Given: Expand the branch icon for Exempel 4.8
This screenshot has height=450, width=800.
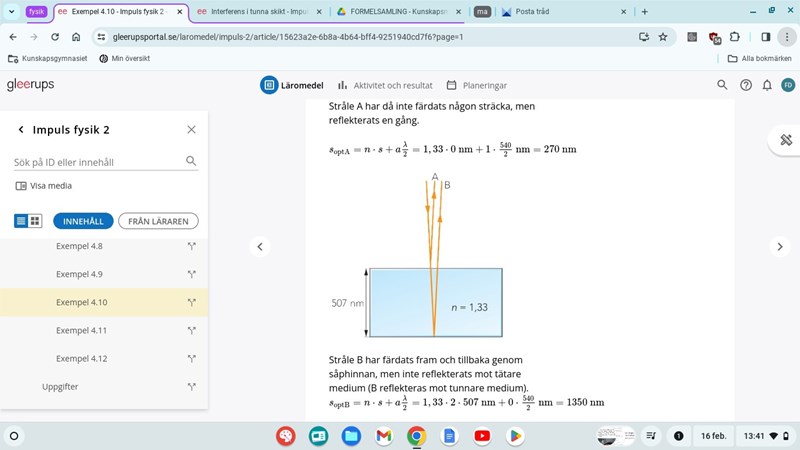Looking at the screenshot, I should 191,246.
